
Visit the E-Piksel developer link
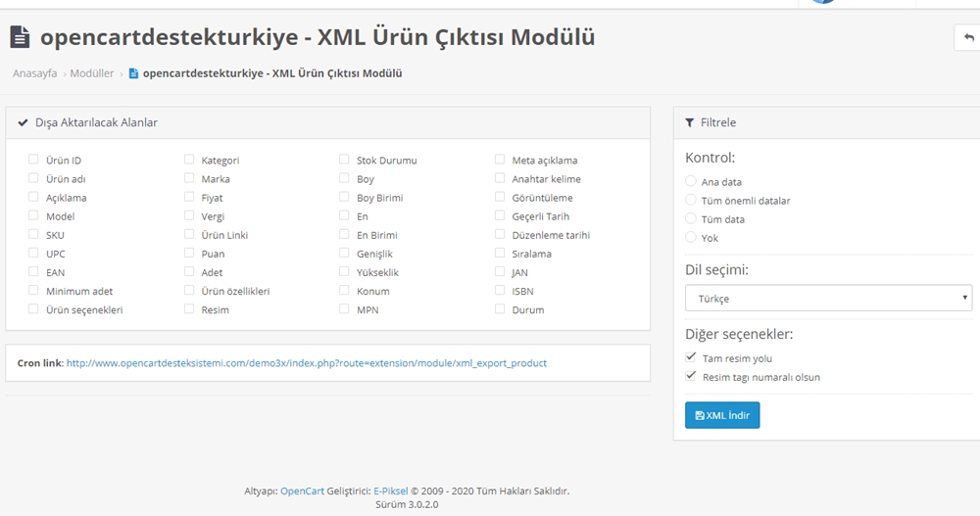391,491
